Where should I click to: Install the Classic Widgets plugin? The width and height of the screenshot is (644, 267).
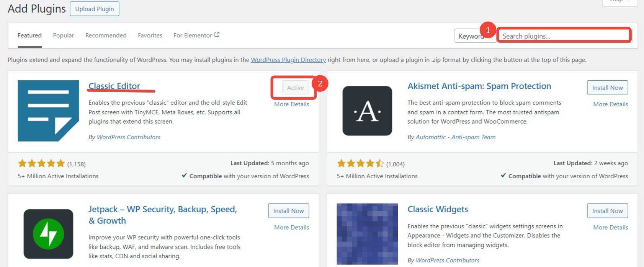[x=607, y=211]
